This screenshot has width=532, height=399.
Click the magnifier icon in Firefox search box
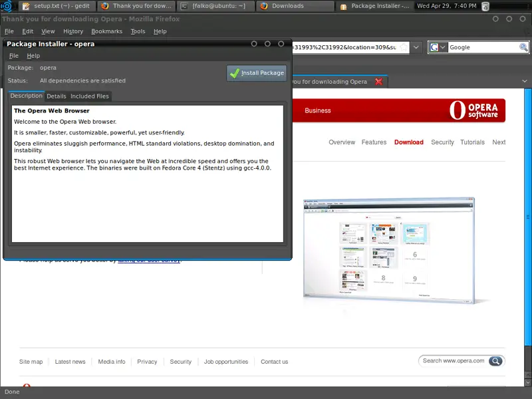(523, 47)
